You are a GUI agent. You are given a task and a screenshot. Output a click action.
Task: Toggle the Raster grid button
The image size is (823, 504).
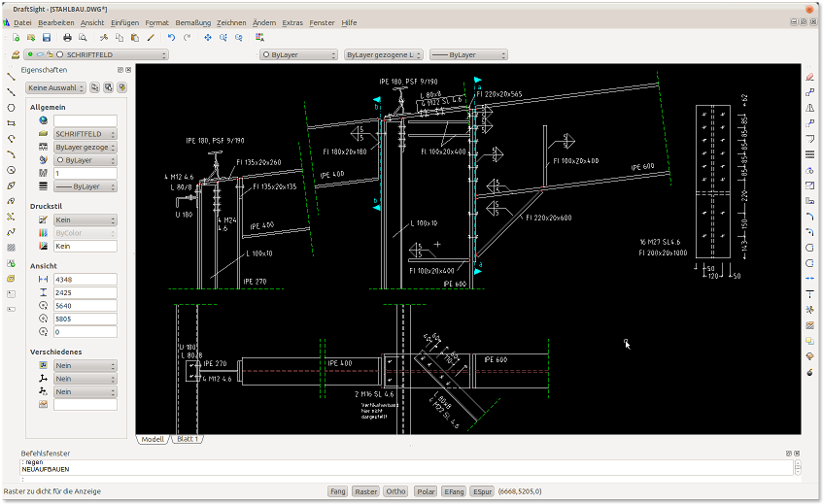(365, 491)
